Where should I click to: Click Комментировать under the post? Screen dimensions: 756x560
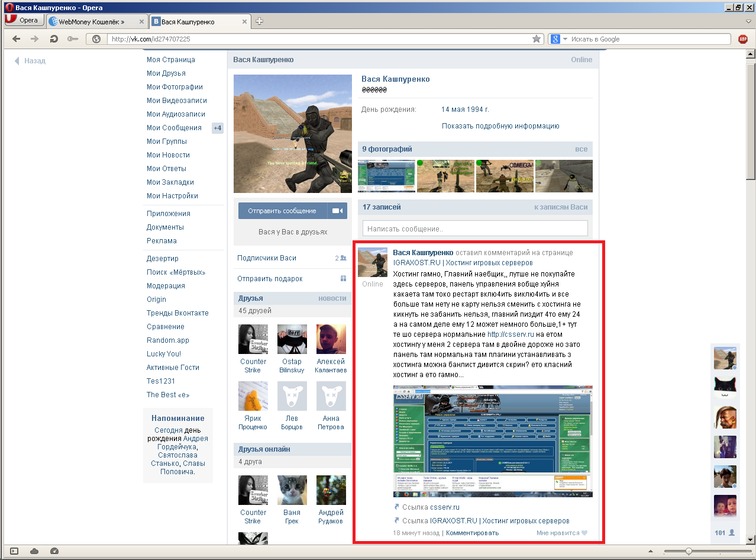[x=472, y=533]
